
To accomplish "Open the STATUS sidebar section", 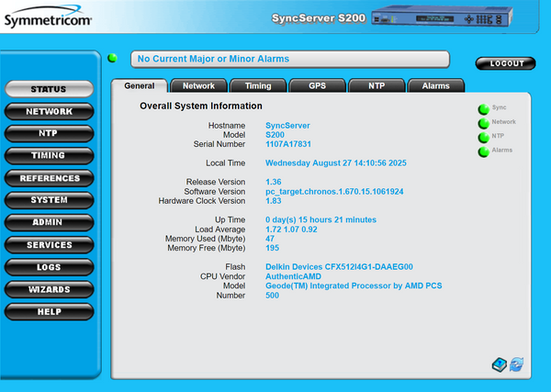I will 49,89.
